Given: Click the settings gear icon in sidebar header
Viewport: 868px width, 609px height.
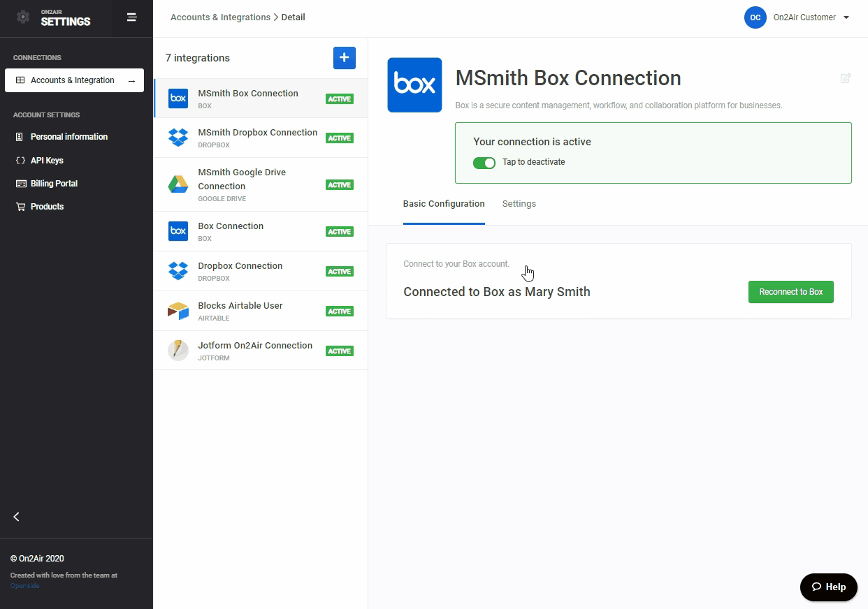Looking at the screenshot, I should 23,17.
